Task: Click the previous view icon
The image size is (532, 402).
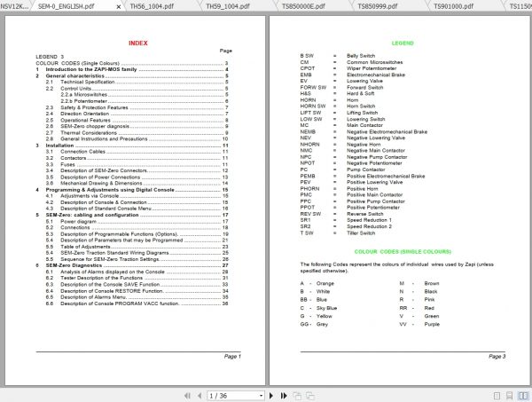Action: (297, 396)
